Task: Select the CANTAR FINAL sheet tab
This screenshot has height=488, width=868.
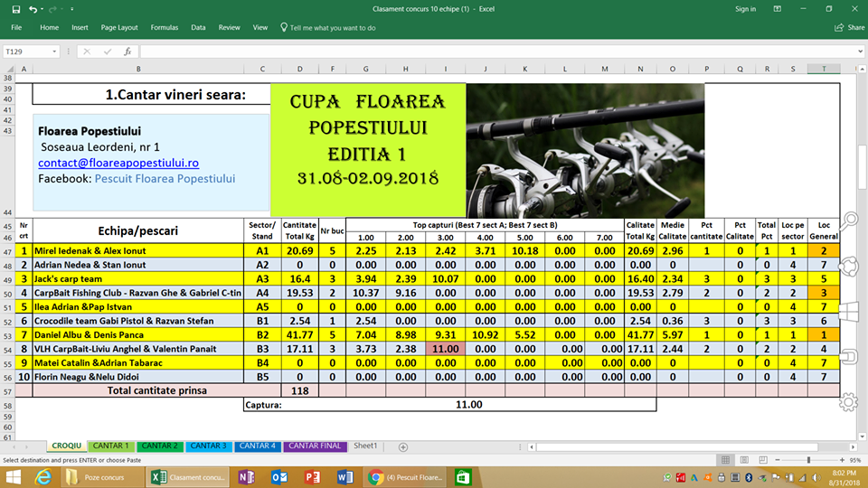Action: point(315,446)
